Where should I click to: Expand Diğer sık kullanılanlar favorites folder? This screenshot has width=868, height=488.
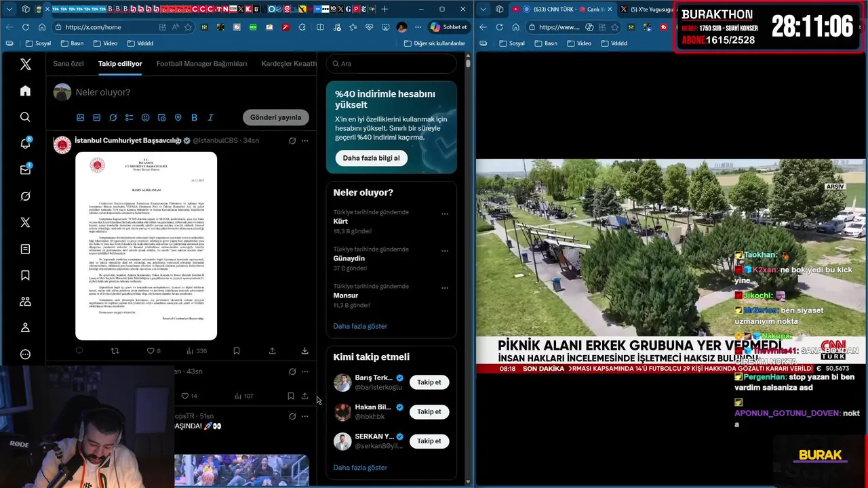pos(434,43)
